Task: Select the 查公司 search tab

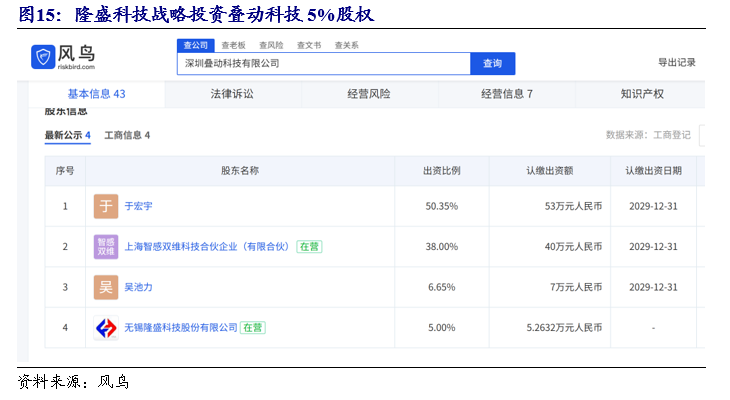Action: tap(196, 45)
